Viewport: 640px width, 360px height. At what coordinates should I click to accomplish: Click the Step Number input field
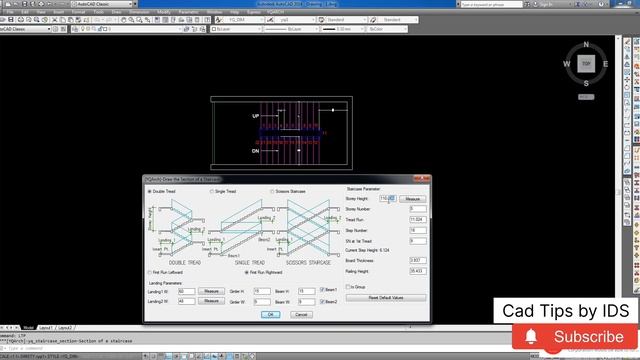tap(418, 230)
